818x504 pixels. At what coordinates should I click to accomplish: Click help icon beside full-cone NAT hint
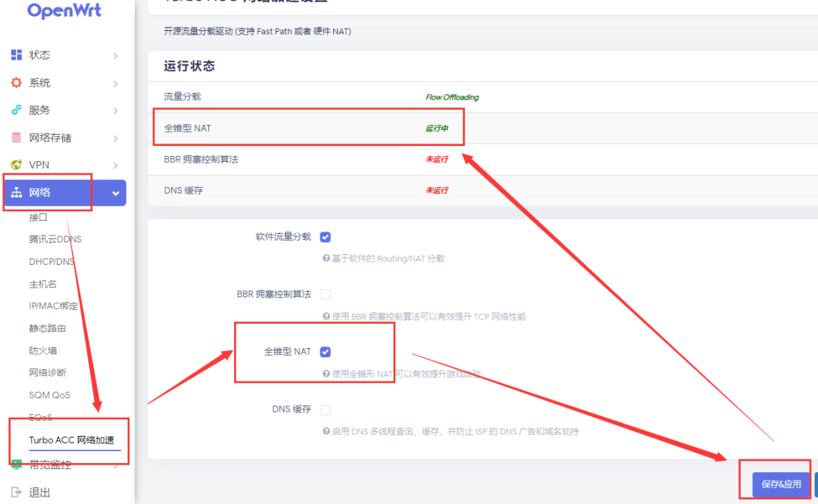click(326, 374)
